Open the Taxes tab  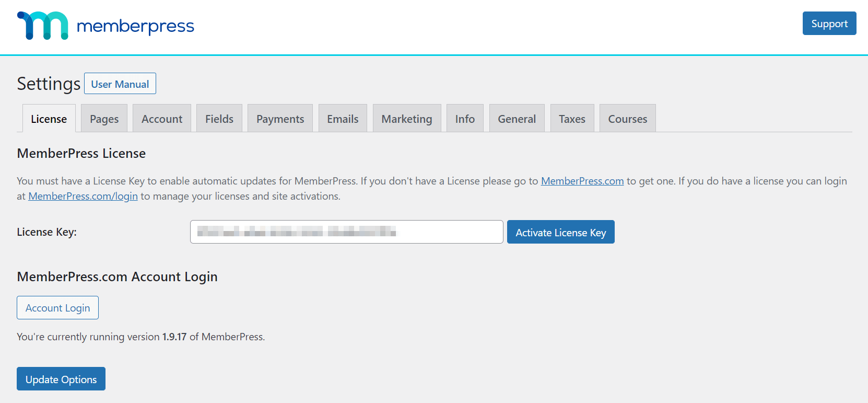572,119
